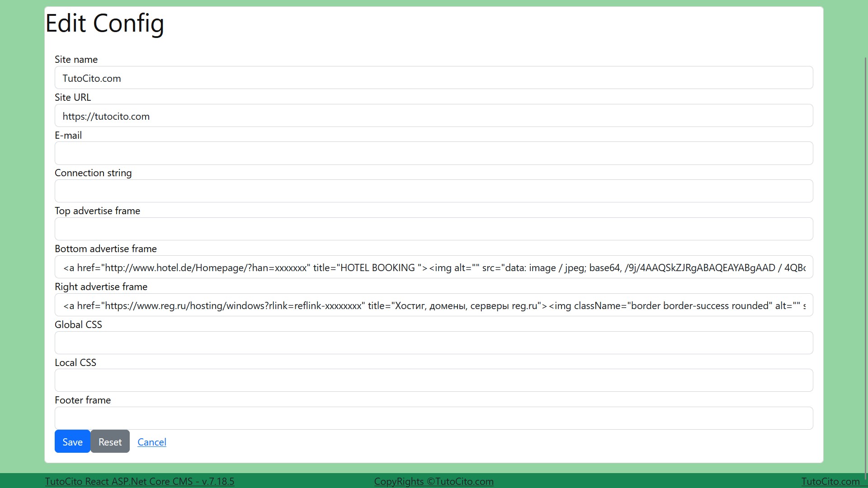Focus the Site URL text box
Image resolution: width=868 pixels, height=488 pixels.
pos(434,116)
